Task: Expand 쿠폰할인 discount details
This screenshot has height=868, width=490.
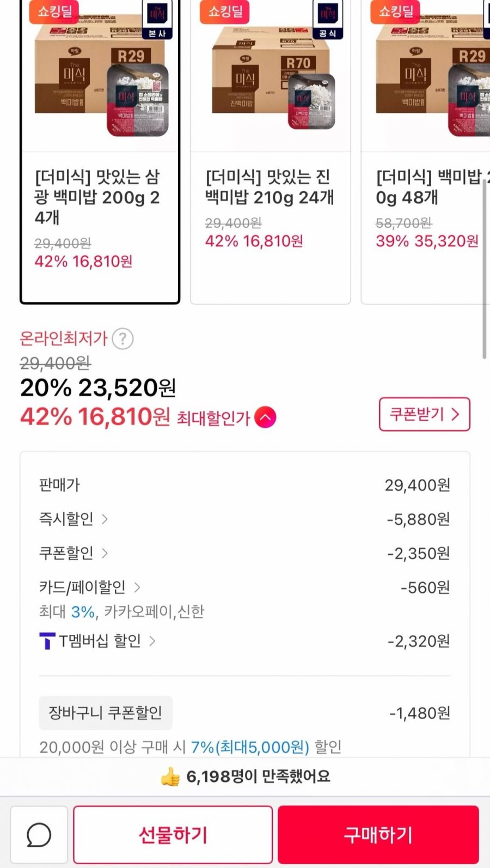Action: click(73, 553)
